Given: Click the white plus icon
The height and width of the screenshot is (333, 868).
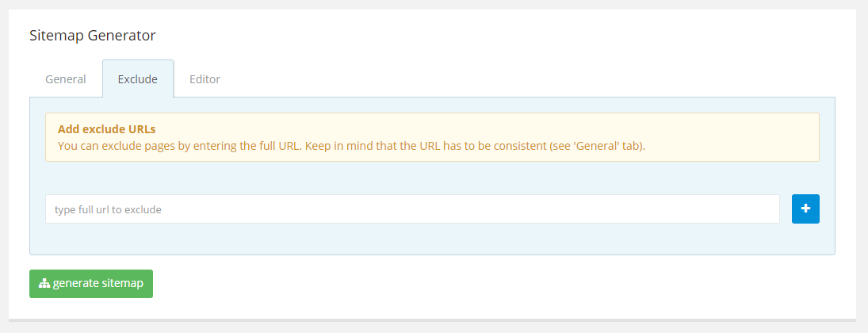Looking at the screenshot, I should click(805, 209).
